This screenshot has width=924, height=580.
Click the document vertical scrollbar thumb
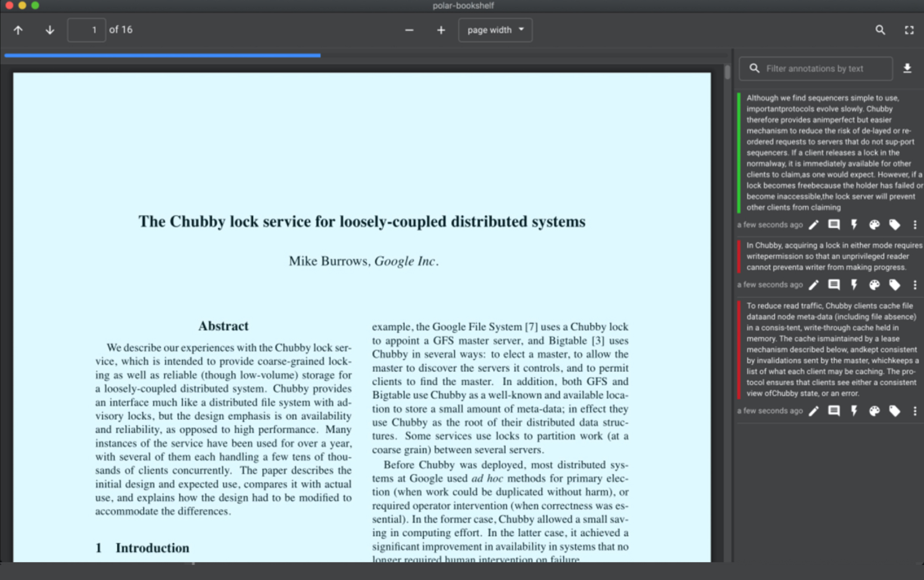727,72
